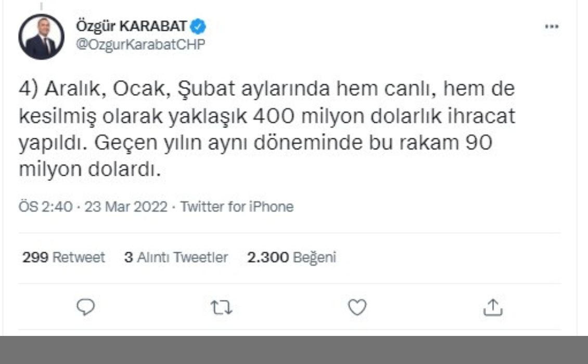
Task: Like the tweet with heart icon
Action: pyautogui.click(x=357, y=307)
